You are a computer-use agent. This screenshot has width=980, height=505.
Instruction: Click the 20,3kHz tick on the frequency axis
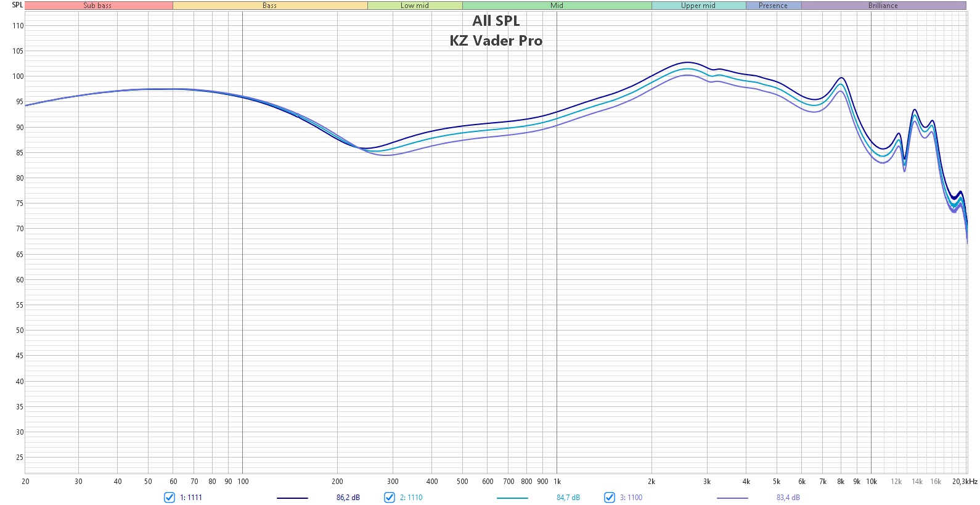click(x=965, y=482)
